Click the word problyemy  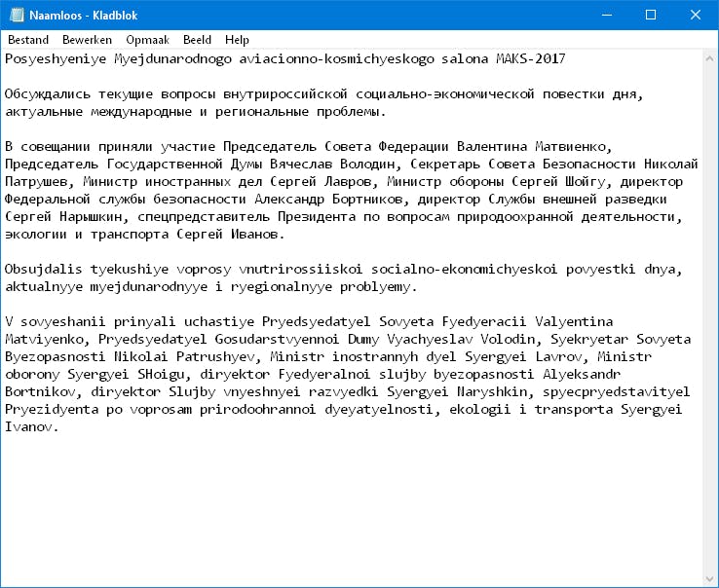(x=375, y=286)
